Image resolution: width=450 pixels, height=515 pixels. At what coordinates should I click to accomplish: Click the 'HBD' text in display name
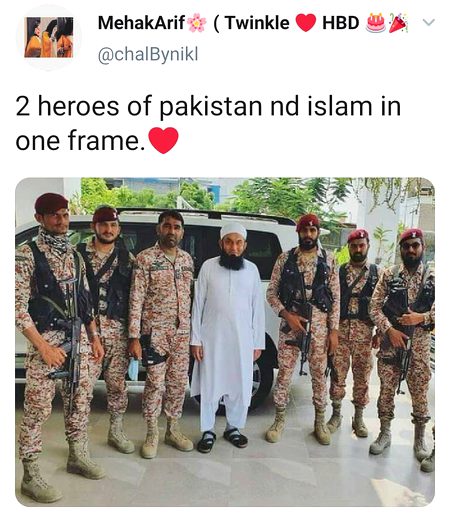click(340, 23)
